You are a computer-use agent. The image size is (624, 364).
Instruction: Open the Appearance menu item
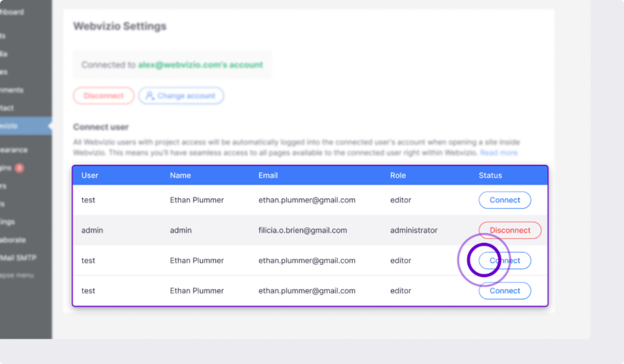(x=13, y=150)
